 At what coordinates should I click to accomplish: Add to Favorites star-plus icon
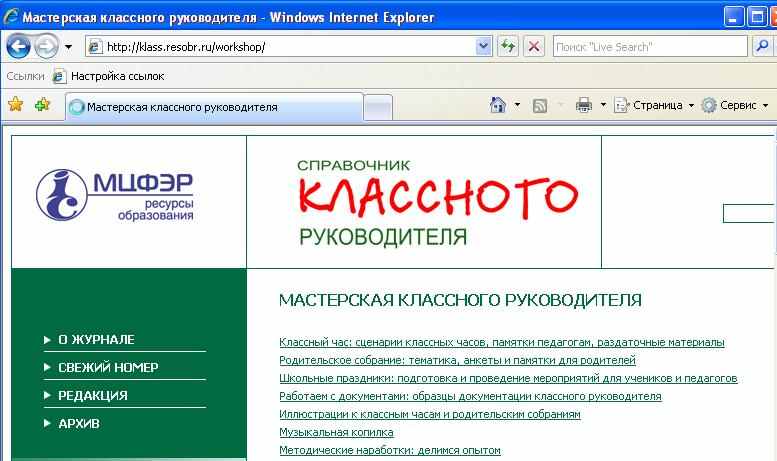click(x=43, y=104)
